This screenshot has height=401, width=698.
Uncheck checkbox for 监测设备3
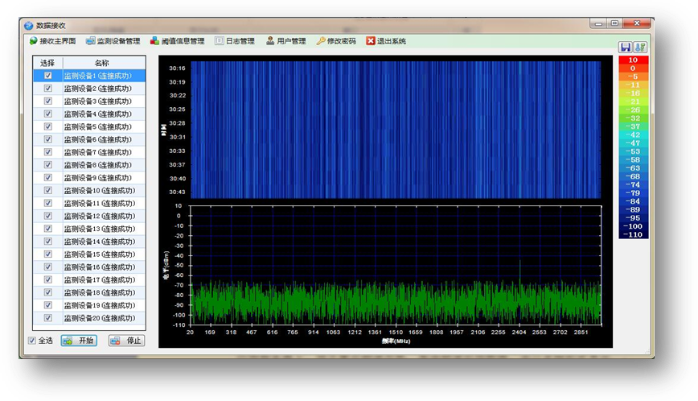click(x=48, y=101)
